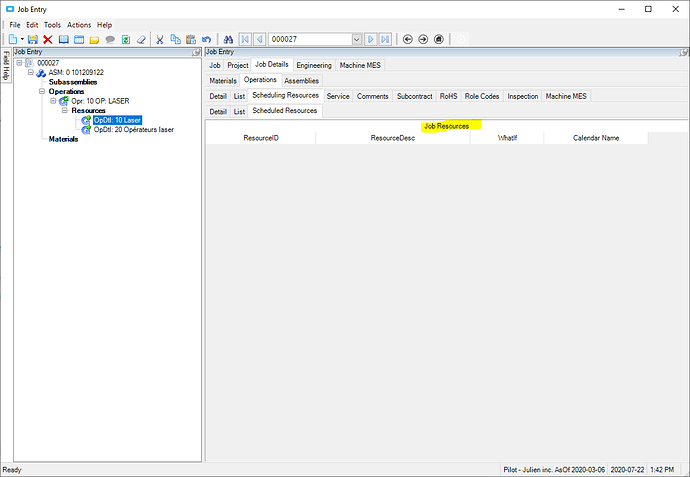The width and height of the screenshot is (690, 477).
Task: Click the circular home icon
Action: coord(439,39)
